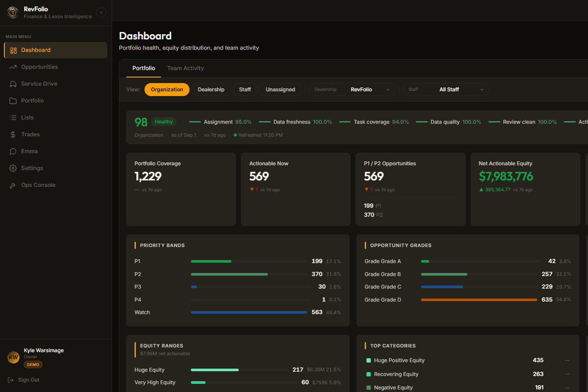Collapse sidebar using the chevron button

point(101,13)
